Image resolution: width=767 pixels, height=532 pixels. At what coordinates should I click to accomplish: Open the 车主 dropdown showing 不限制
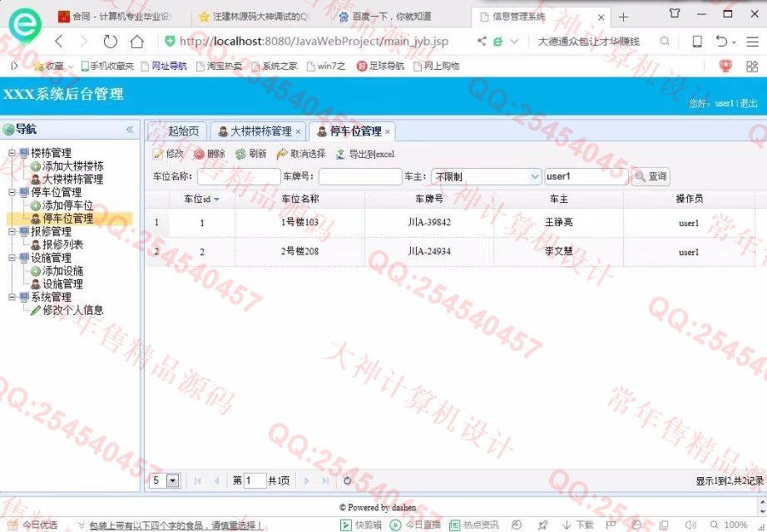(x=534, y=176)
